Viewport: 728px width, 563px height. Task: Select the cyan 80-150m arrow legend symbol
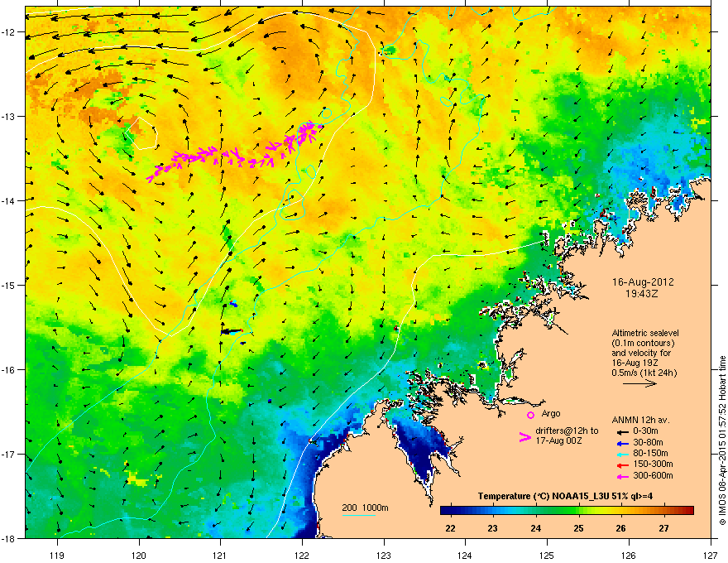[x=623, y=454]
